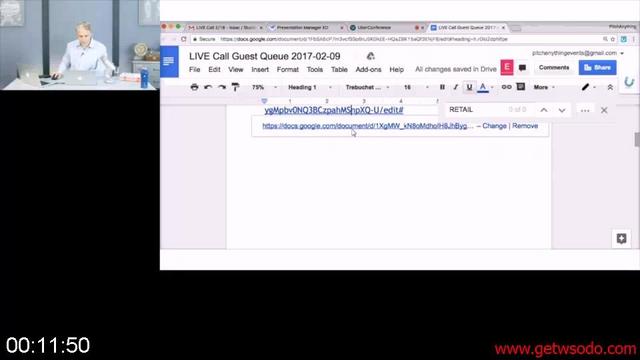The height and width of the screenshot is (360, 640).
Task: Switch to the LIVE Call Gmail inbox tab
Action: (x=225, y=27)
